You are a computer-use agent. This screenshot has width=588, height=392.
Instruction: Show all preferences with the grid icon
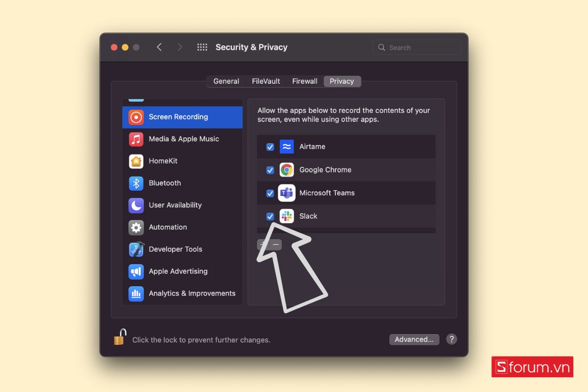tap(202, 47)
